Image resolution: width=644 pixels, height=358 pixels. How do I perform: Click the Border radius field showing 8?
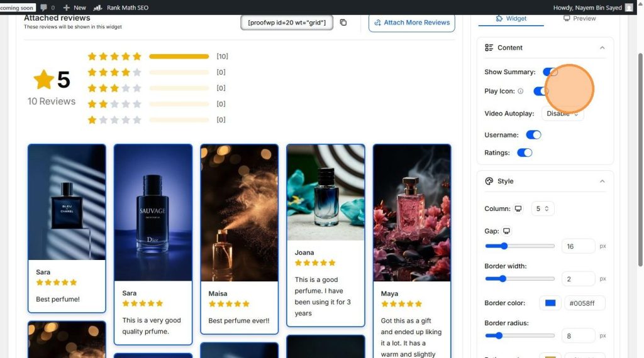pos(578,336)
